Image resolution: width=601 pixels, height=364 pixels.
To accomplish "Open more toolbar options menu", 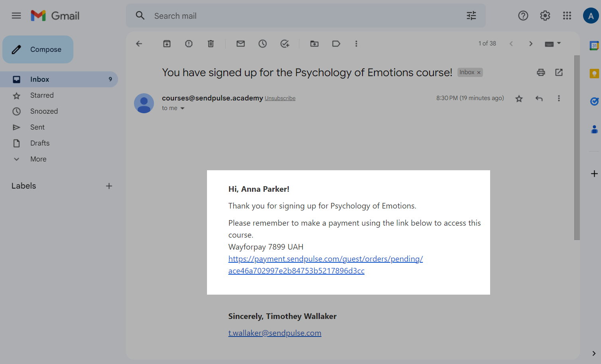I will tap(356, 43).
